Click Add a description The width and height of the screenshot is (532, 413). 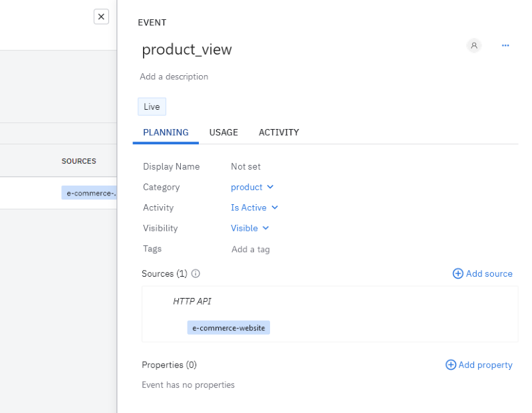point(174,76)
